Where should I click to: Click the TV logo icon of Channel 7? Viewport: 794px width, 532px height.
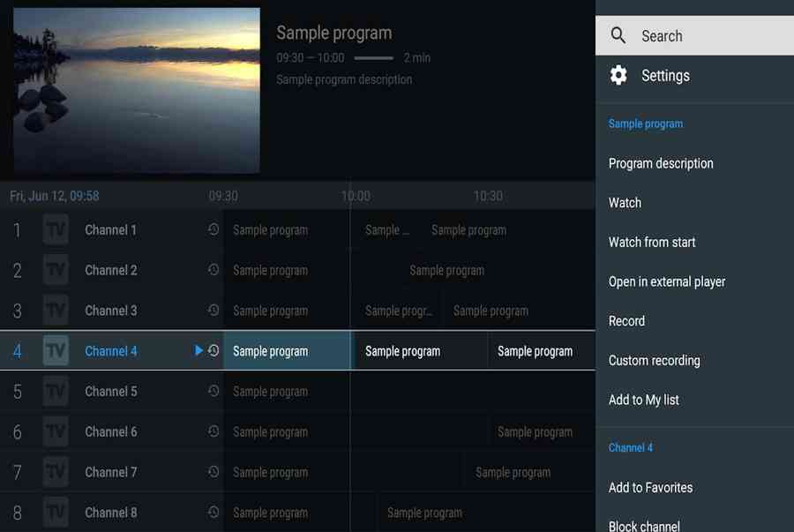(56, 472)
